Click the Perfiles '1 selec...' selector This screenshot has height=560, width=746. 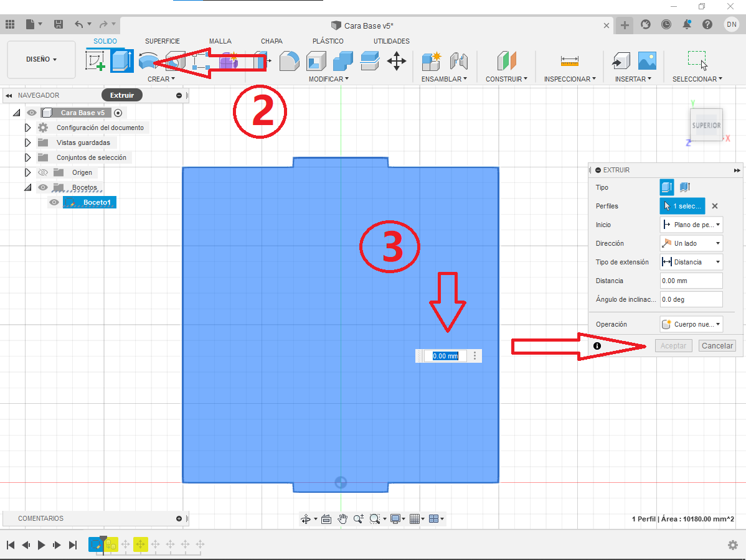point(682,206)
